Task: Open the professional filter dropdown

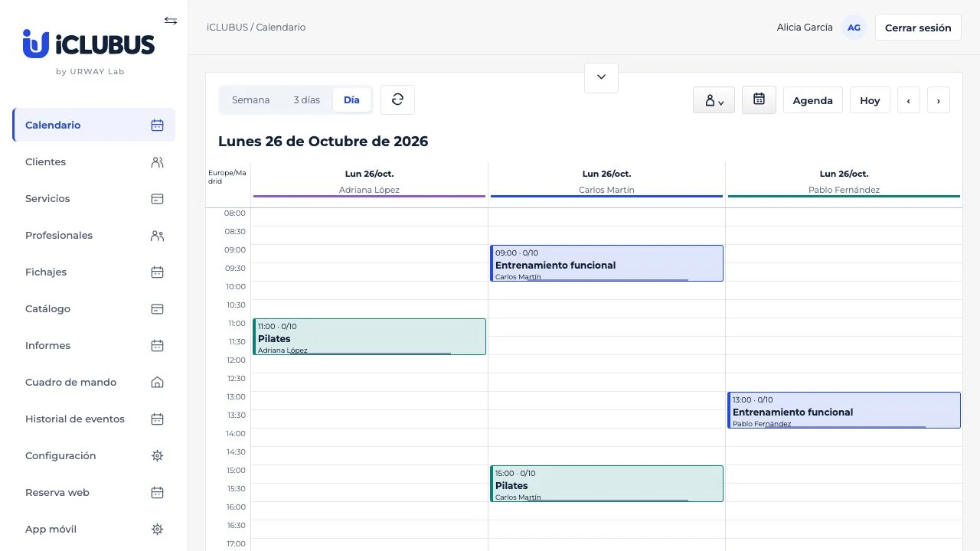Action: pos(714,100)
